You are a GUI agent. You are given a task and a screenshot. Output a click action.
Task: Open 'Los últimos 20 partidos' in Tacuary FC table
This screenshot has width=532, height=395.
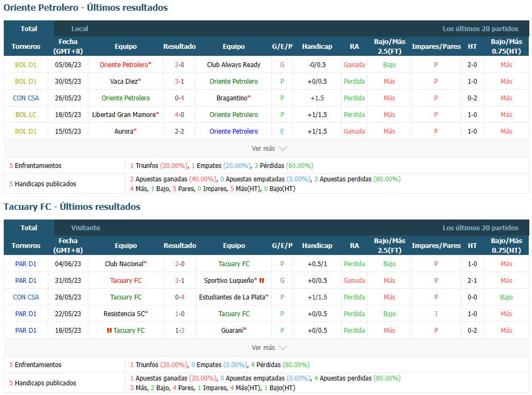point(480,228)
